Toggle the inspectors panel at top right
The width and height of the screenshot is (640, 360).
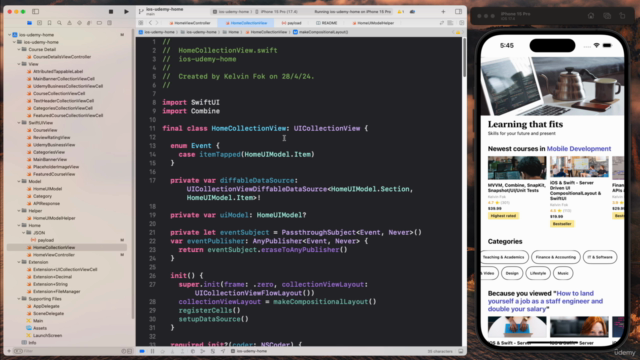(x=458, y=12)
